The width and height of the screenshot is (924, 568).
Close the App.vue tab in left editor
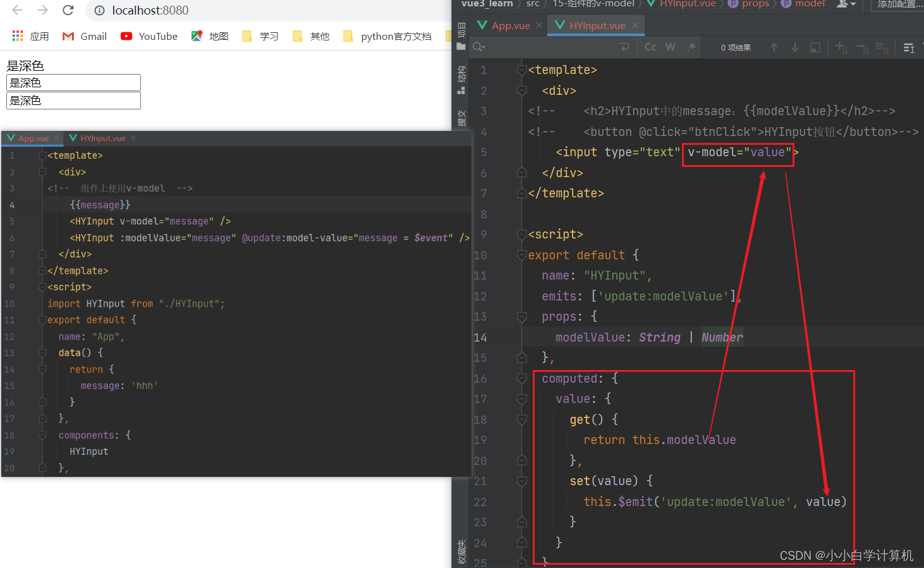56,138
